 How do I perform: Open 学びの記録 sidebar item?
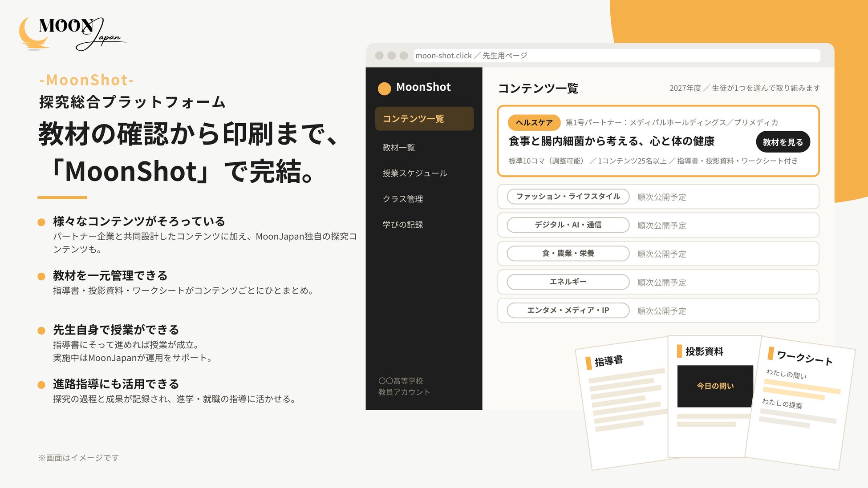click(x=403, y=225)
